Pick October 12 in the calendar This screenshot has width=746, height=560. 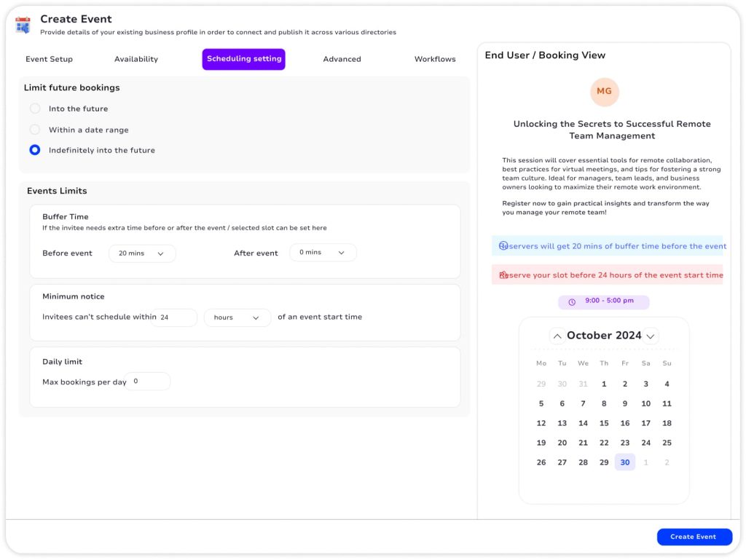[541, 423]
